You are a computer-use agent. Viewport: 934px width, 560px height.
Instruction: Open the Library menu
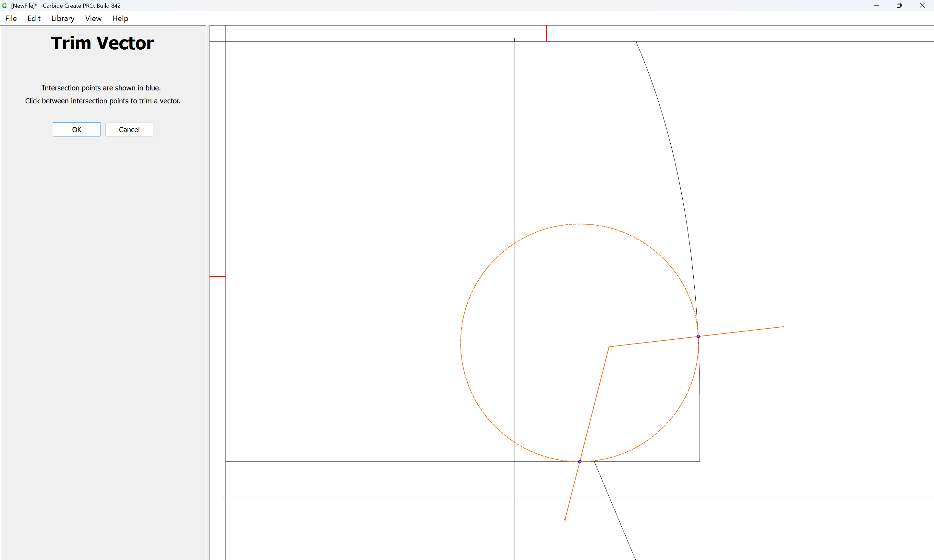tap(63, 18)
